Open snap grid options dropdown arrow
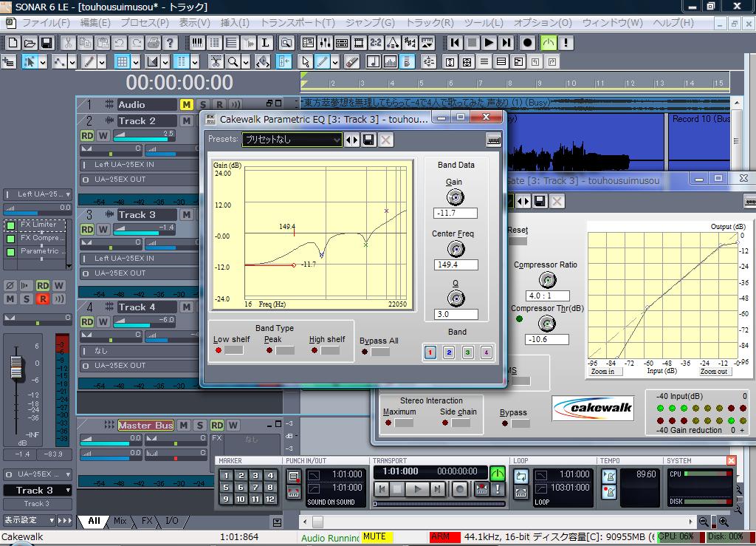The image size is (756, 546). click(x=136, y=62)
